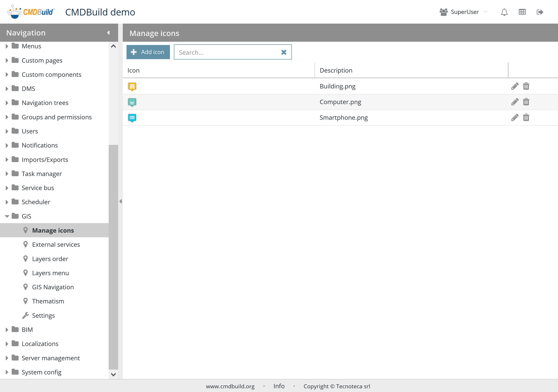Collapse the GIS folder

point(7,216)
